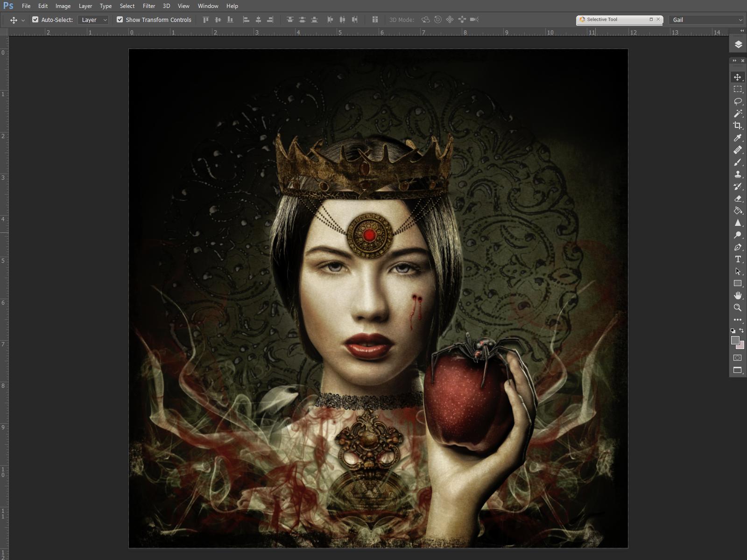Open the Layers panel icon
747x560 pixels.
739,45
